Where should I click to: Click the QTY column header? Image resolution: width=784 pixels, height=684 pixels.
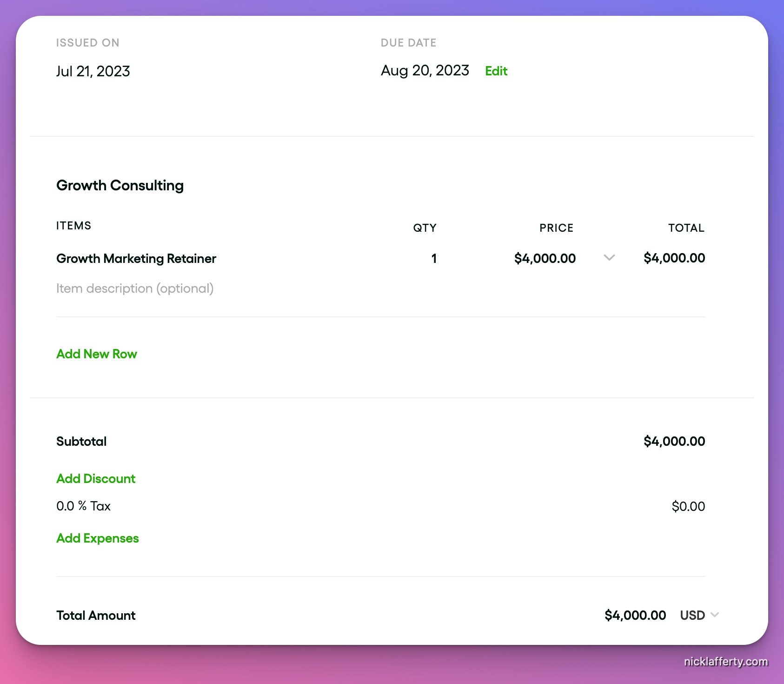[425, 228]
